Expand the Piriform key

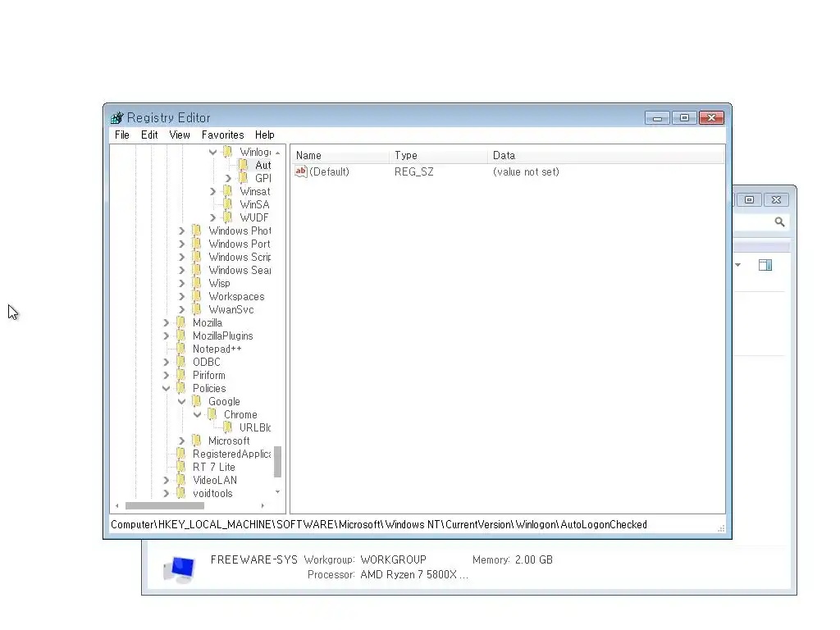tap(166, 375)
